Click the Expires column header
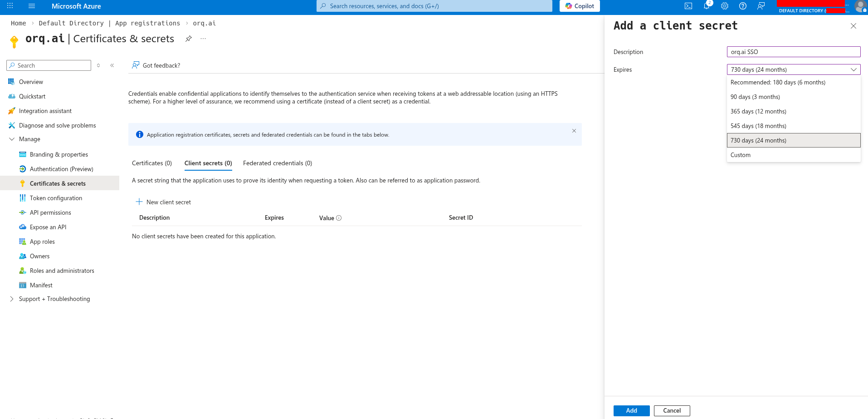The image size is (868, 419). [274, 217]
